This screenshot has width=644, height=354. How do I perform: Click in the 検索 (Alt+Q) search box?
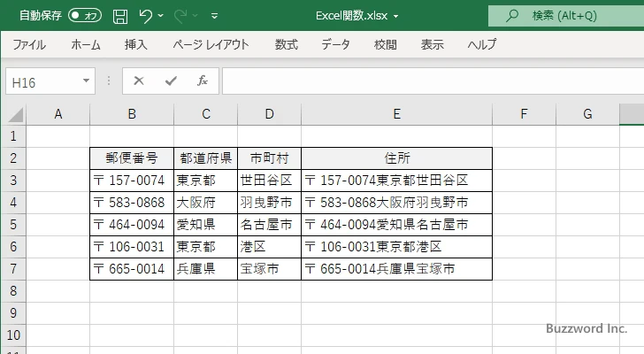pyautogui.click(x=566, y=16)
